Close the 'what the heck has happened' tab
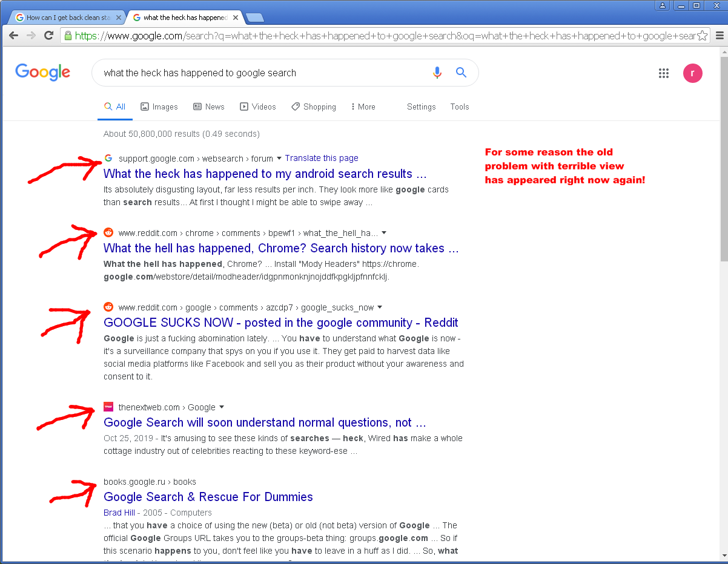 tap(235, 18)
